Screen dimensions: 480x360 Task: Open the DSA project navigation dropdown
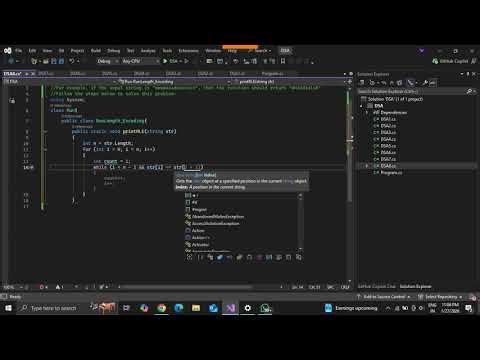pos(60,82)
